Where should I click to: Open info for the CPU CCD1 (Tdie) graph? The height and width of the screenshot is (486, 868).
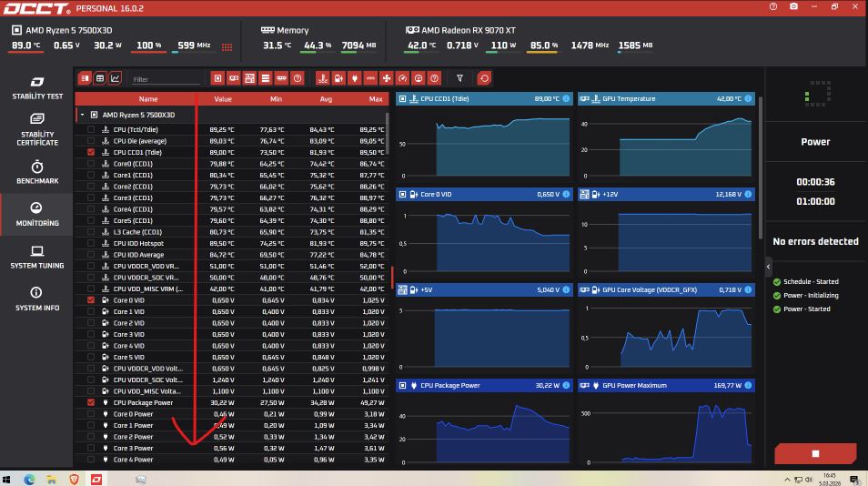[566, 98]
